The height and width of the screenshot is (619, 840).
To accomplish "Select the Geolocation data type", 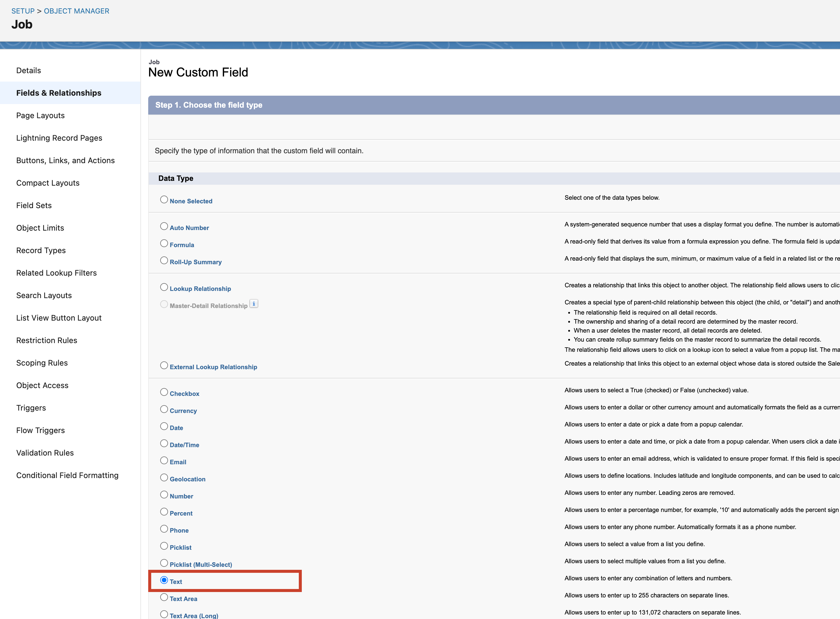I will (164, 477).
